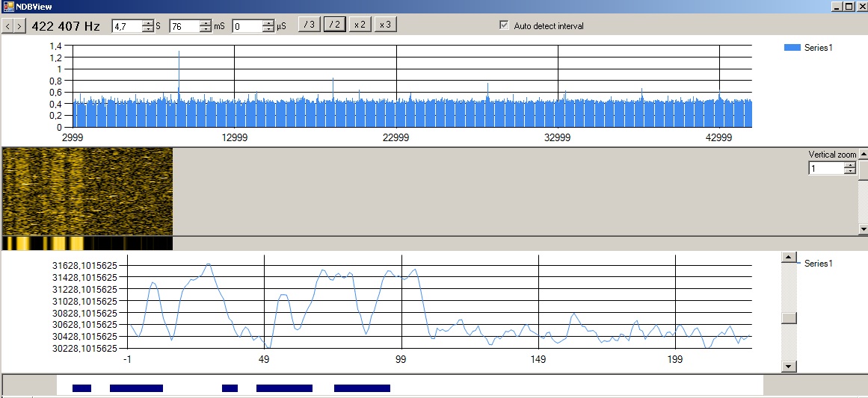
Task: Click the second blue Morse bar, the first long one
Action: 137,388
